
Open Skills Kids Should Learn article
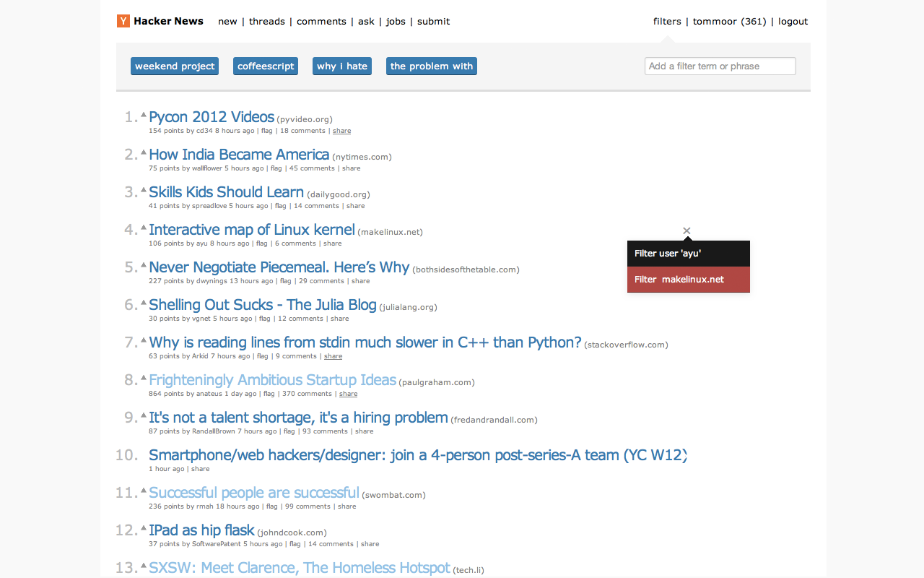click(x=226, y=192)
